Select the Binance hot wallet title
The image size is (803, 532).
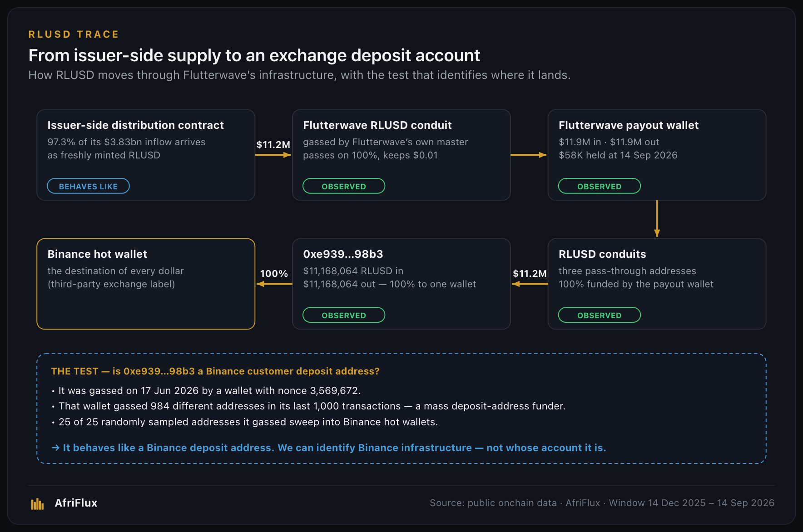coord(97,254)
